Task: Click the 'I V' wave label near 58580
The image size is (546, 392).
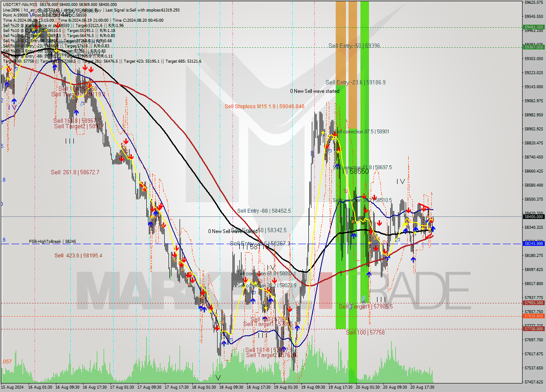Action: [401, 182]
